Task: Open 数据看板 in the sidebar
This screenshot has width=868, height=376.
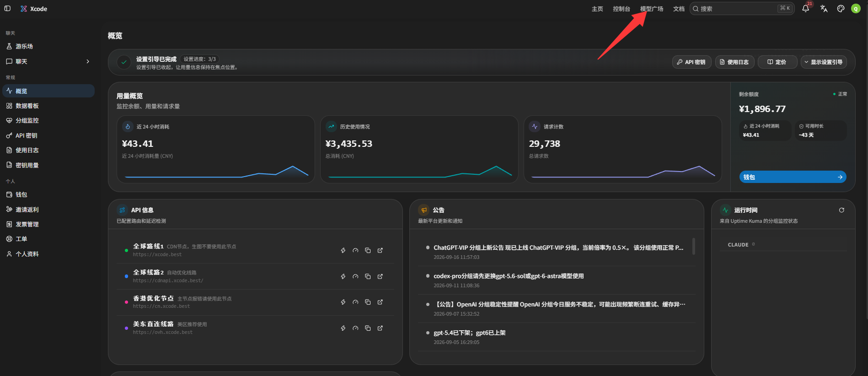Action: coord(48,106)
